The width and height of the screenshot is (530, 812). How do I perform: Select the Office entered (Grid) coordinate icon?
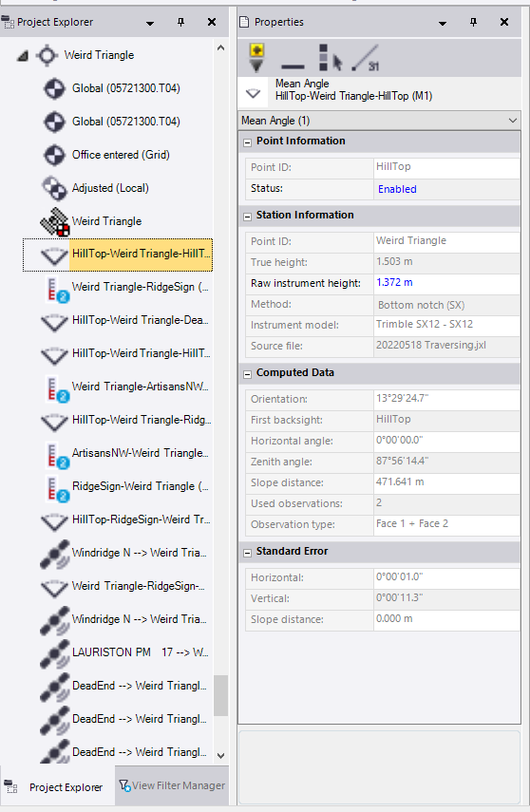click(54, 155)
